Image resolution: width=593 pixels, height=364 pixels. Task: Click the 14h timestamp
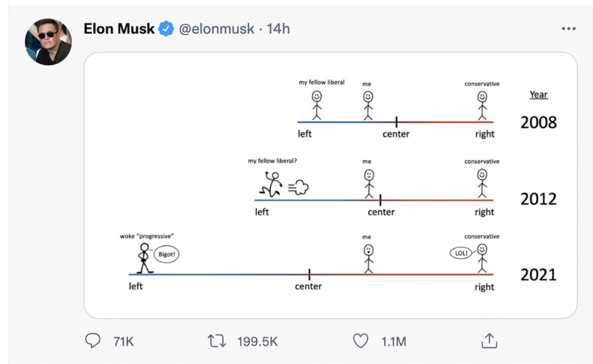[278, 29]
